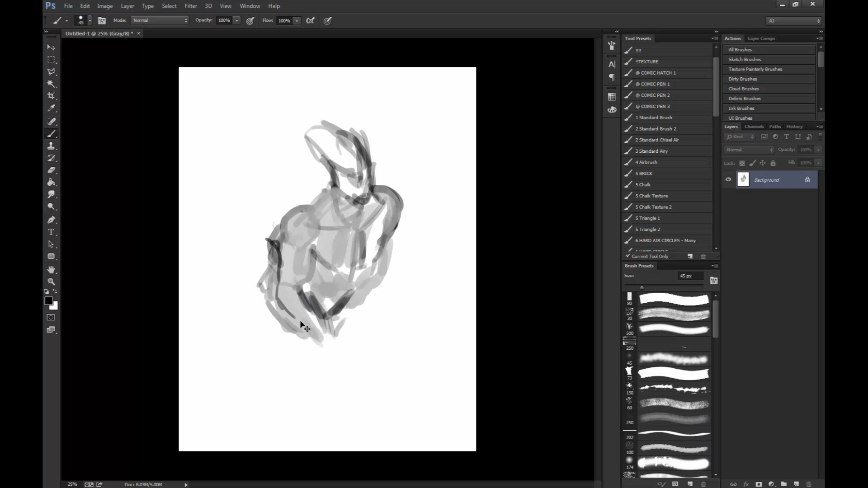This screenshot has width=868, height=488.
Task: Enable airbrush-style build-up
Action: [310, 20]
